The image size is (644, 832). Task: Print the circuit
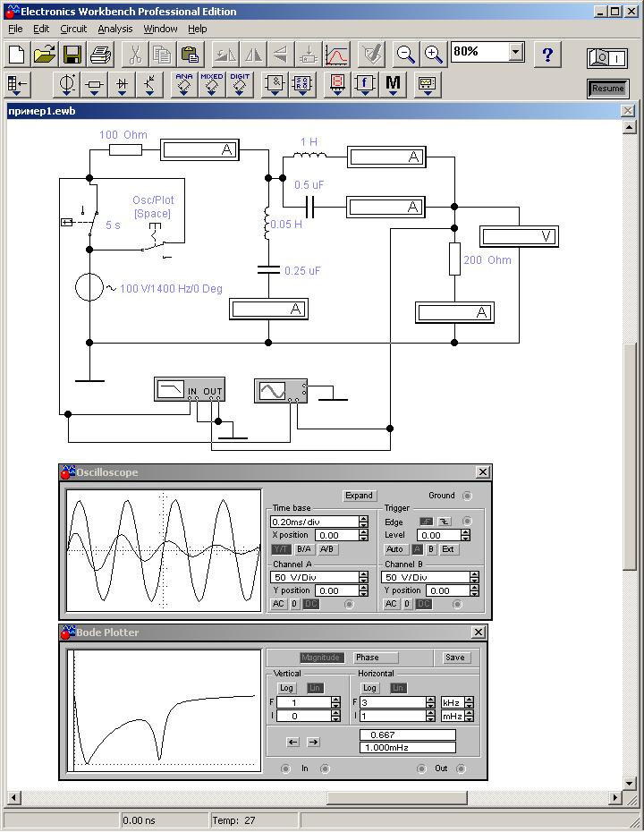99,55
